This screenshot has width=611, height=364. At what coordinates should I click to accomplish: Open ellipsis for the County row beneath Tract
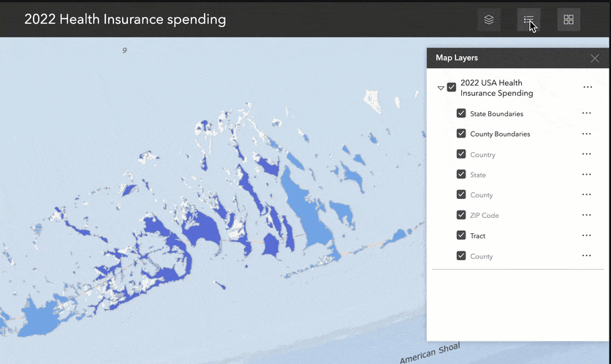tap(586, 256)
